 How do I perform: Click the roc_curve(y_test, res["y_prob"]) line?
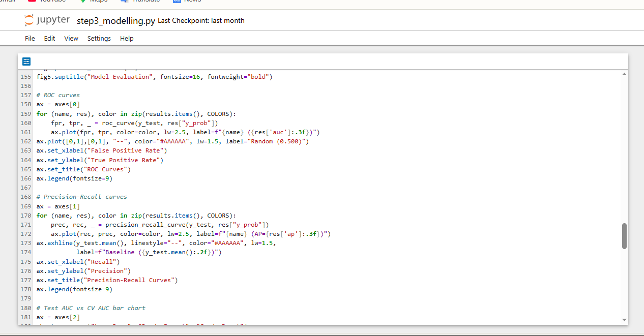coord(134,123)
